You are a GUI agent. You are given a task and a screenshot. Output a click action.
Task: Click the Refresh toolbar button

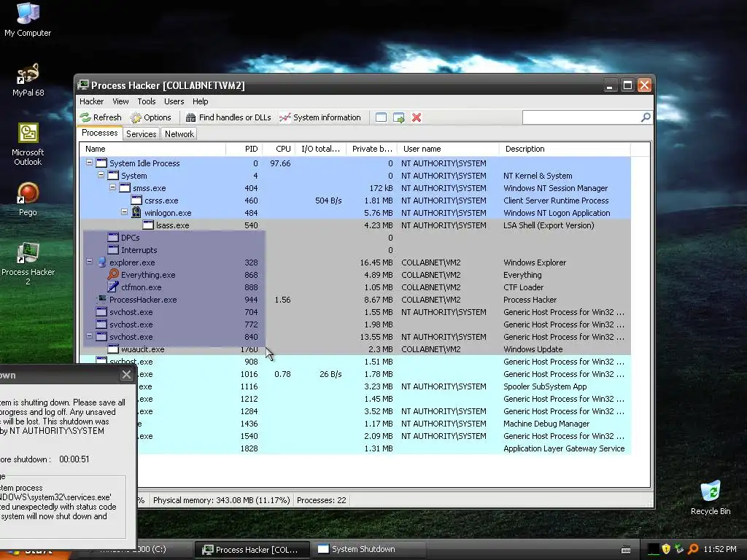[x=101, y=117]
